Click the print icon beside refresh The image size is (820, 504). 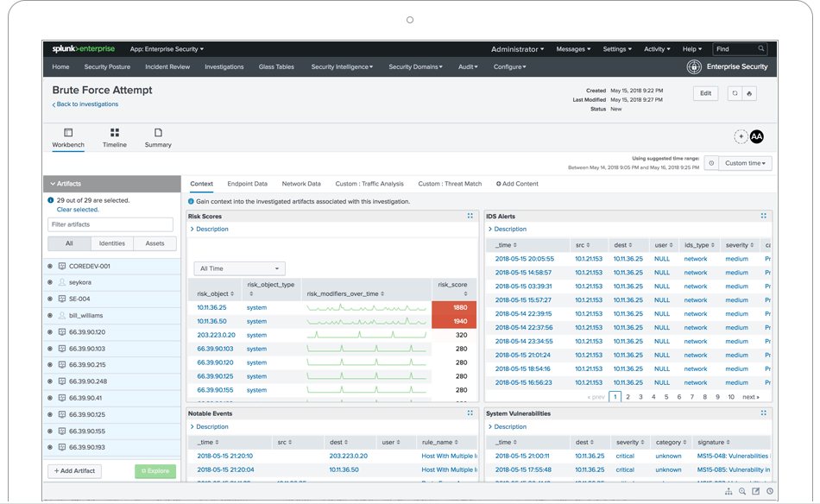[x=749, y=93]
